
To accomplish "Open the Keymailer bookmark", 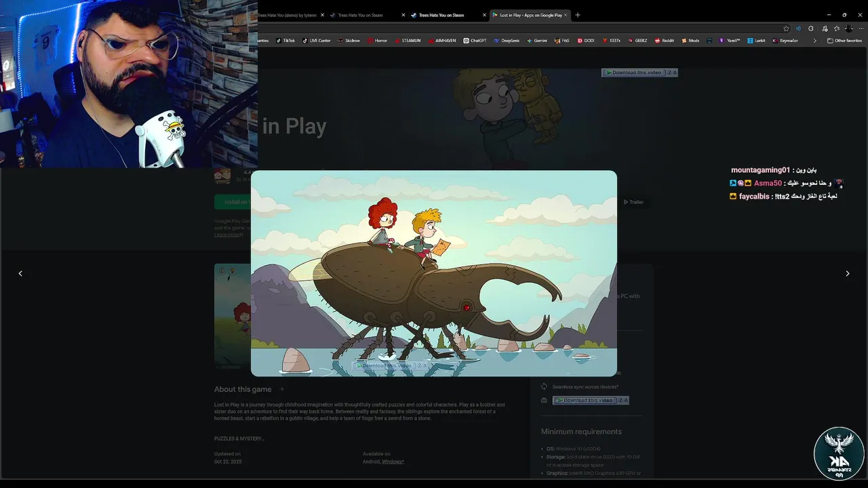I will [x=785, y=41].
